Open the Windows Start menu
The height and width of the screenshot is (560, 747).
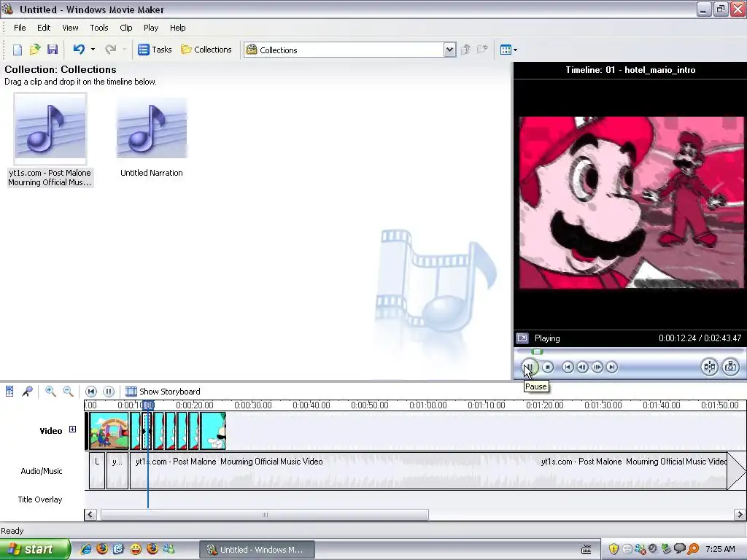point(35,550)
